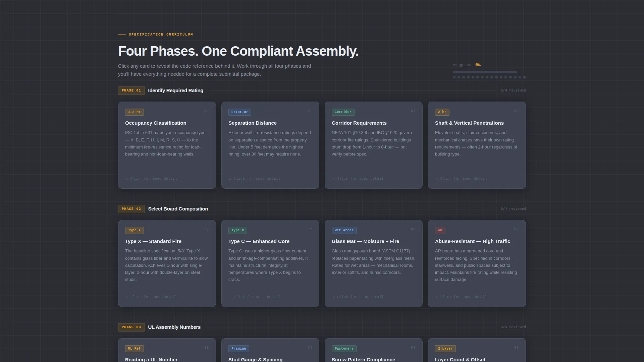Click the last progress indicator dot
644x362 pixels.
point(525,77)
